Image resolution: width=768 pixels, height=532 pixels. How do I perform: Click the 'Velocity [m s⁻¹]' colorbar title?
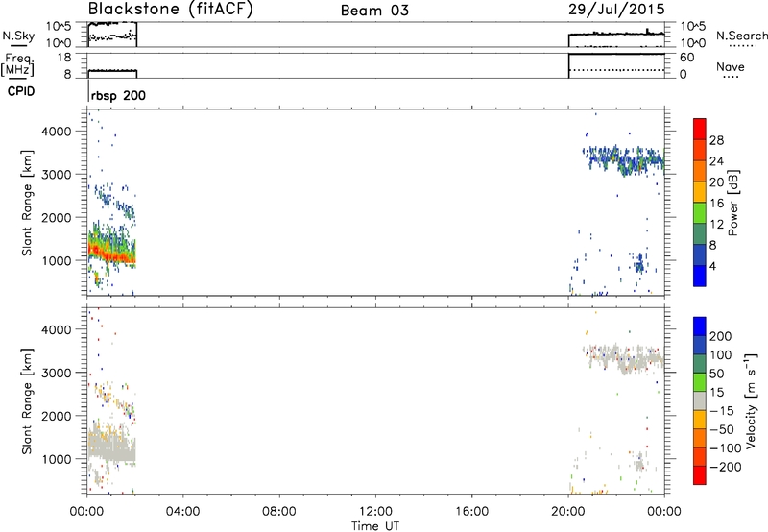[x=751, y=400]
